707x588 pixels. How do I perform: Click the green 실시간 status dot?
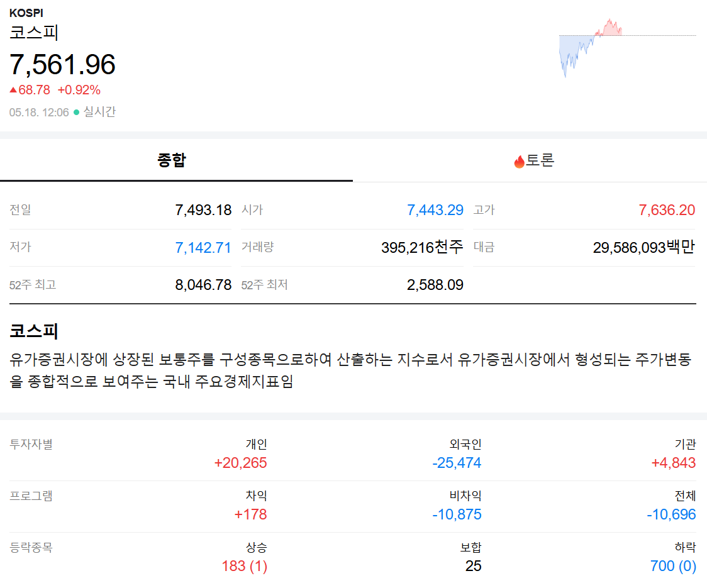(x=76, y=113)
